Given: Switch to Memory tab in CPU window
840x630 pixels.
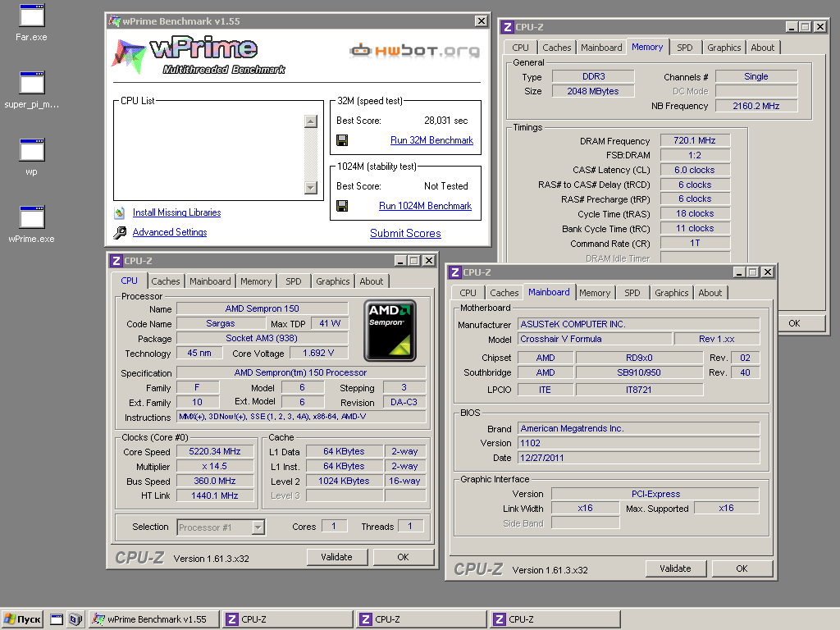Looking at the screenshot, I should click(256, 281).
